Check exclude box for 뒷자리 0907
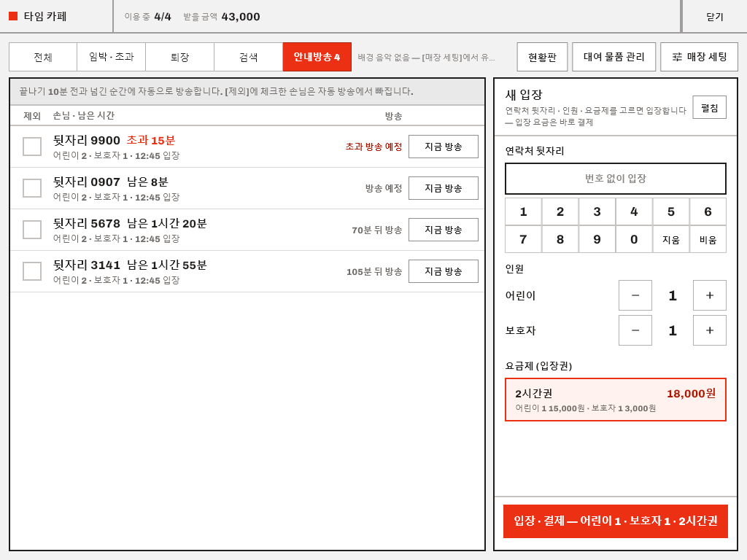The height and width of the screenshot is (560, 747). tap(32, 188)
